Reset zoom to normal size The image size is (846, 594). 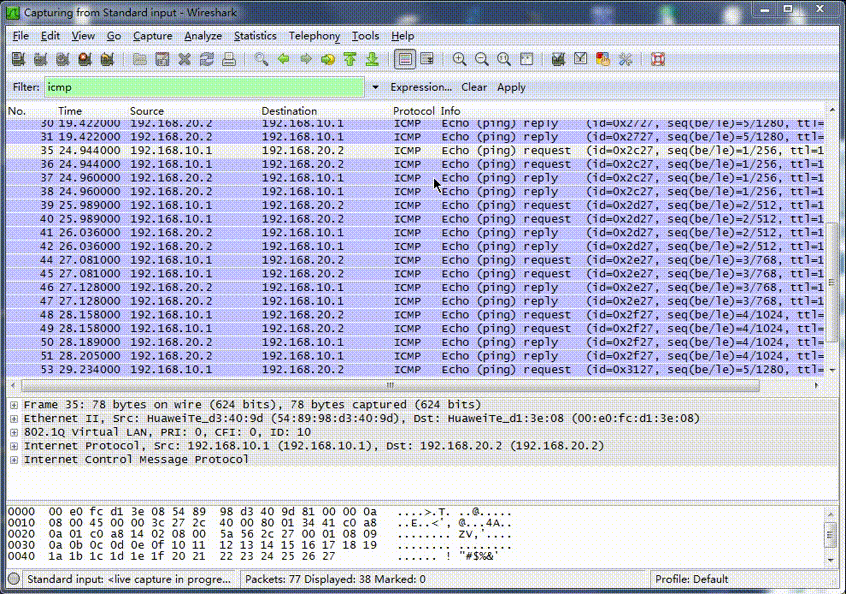(x=504, y=59)
